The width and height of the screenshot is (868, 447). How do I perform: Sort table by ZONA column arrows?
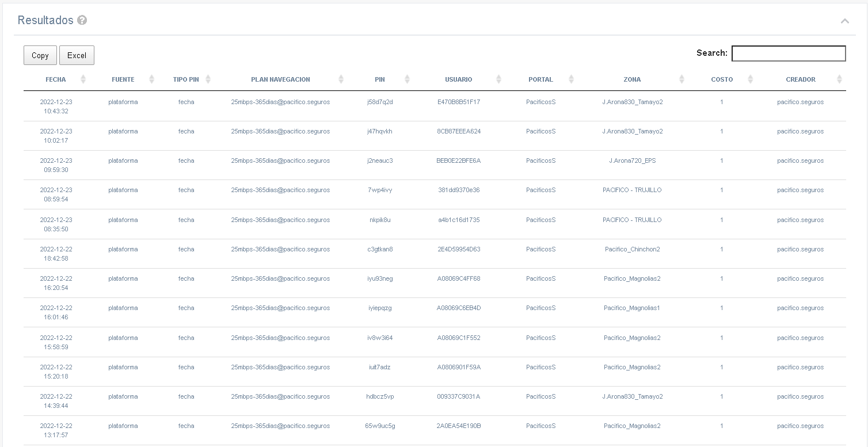click(682, 79)
